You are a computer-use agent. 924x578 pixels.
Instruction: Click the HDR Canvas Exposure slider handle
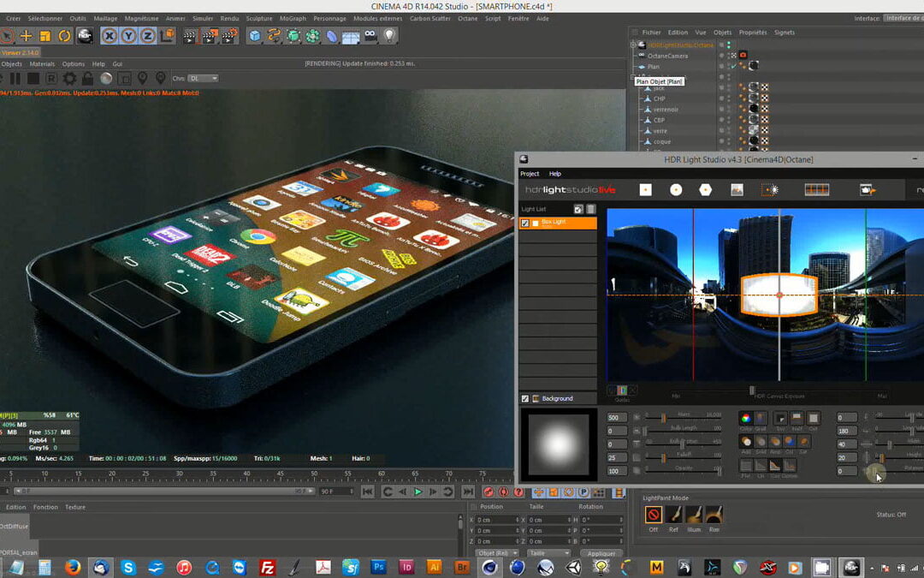(753, 391)
